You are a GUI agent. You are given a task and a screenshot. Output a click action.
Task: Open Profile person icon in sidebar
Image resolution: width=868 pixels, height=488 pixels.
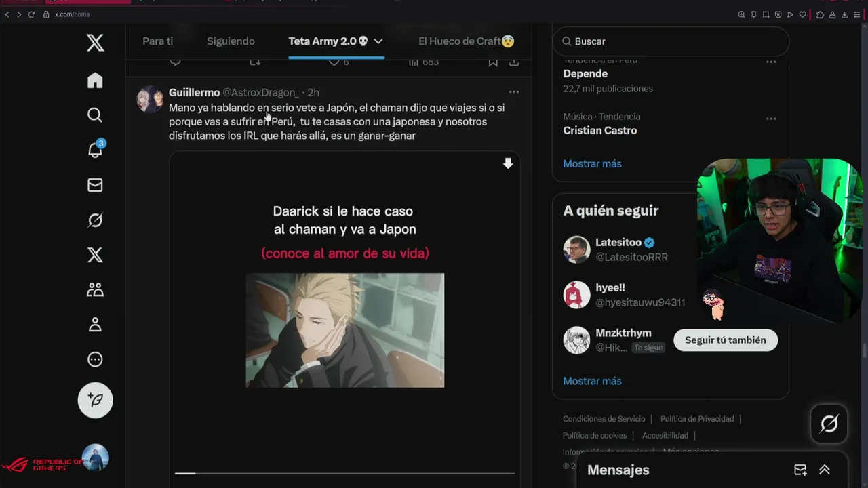[95, 325]
